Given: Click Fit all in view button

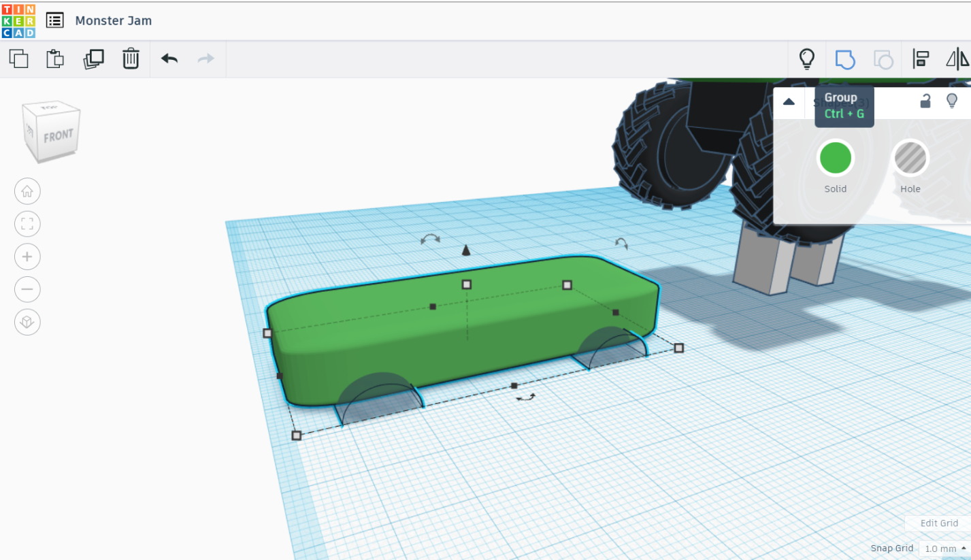Looking at the screenshot, I should pyautogui.click(x=27, y=224).
